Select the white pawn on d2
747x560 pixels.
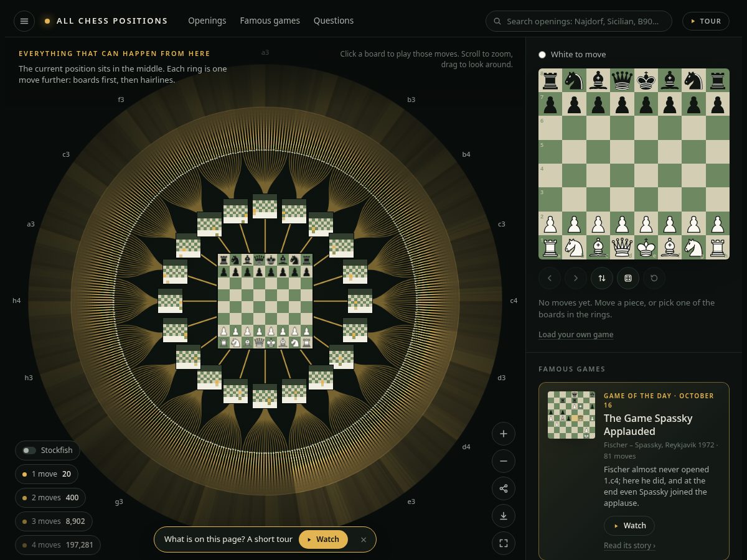click(x=622, y=223)
